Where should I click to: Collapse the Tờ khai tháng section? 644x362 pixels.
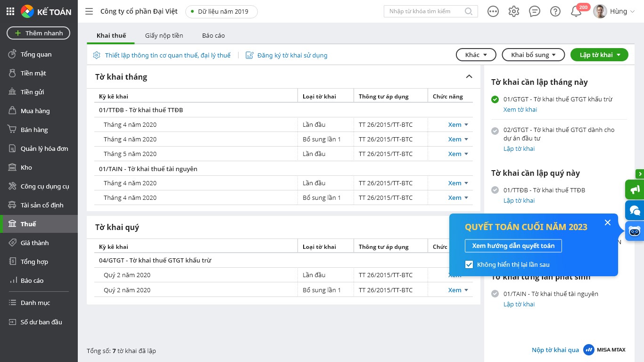click(469, 76)
